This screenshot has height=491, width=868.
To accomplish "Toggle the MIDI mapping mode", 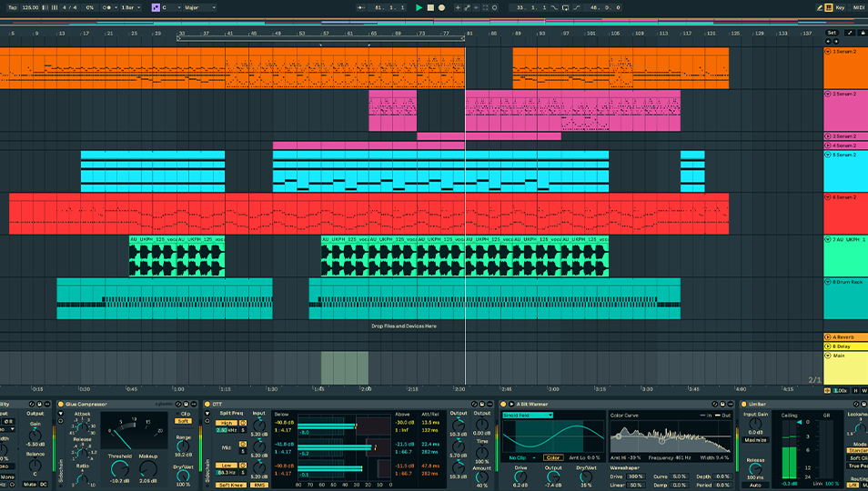I will [857, 7].
